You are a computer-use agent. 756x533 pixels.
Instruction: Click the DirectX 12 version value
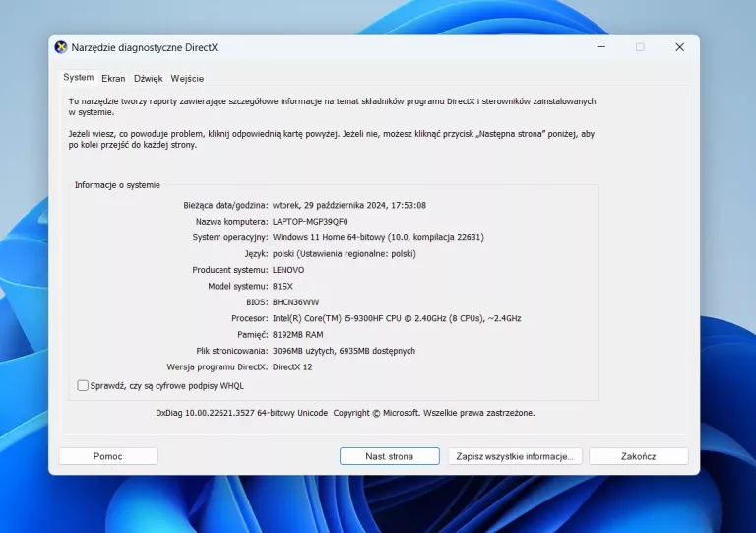pyautogui.click(x=292, y=367)
